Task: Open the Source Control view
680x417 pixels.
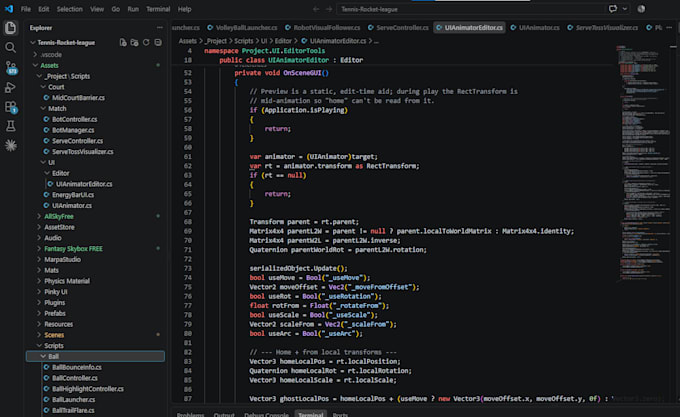Action: click(10, 67)
